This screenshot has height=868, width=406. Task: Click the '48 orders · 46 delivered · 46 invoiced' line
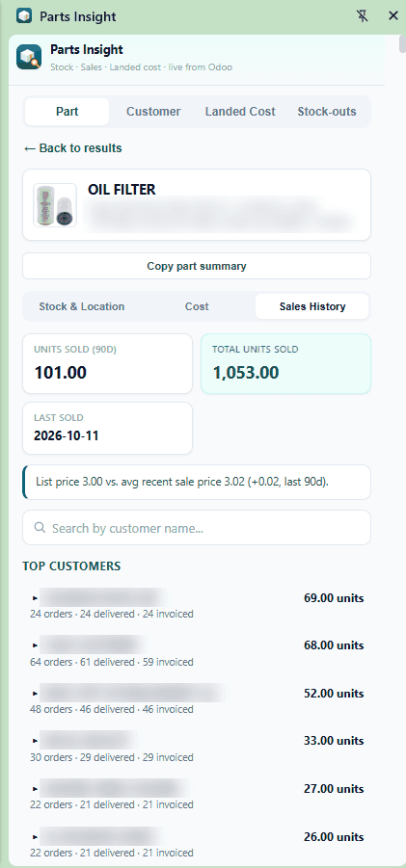point(111,709)
